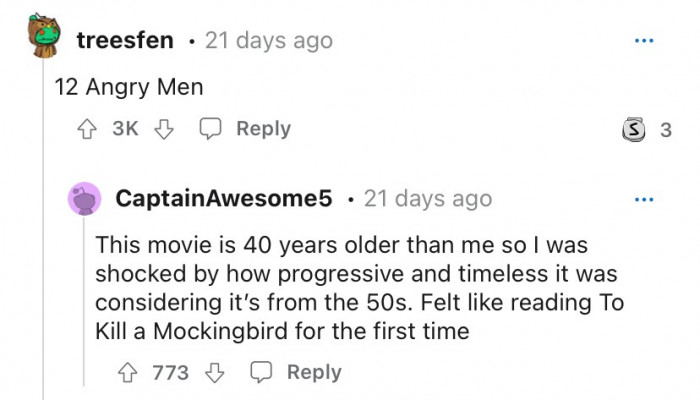The height and width of the screenshot is (400, 700).
Task: Open treesfen's user profile link
Action: 125,42
